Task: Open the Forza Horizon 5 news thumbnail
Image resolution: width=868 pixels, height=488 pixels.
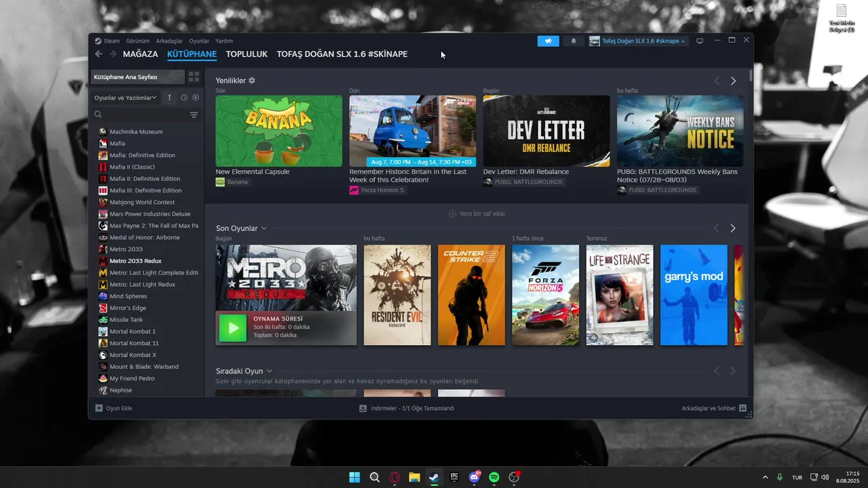Action: [x=412, y=131]
